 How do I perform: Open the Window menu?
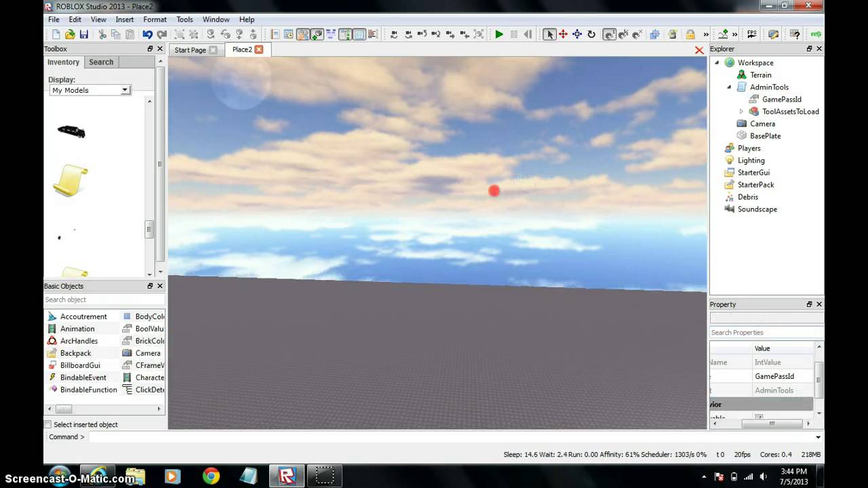click(216, 20)
